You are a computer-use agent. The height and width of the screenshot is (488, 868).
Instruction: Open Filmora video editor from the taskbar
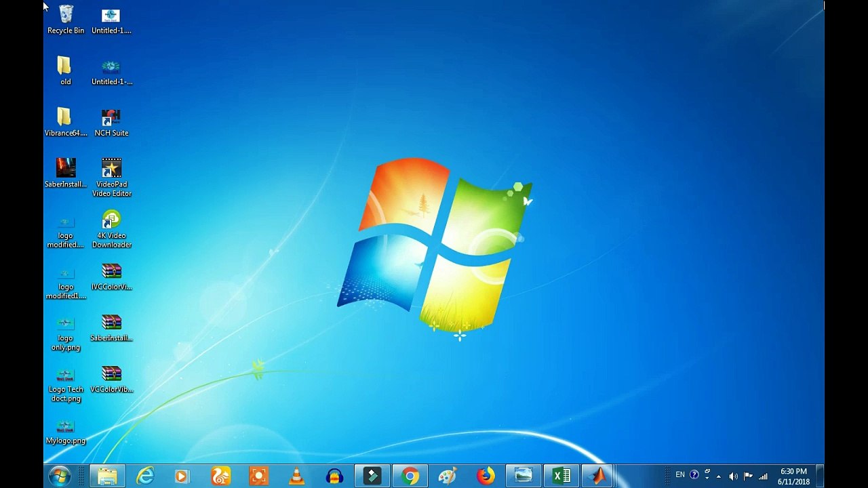372,476
